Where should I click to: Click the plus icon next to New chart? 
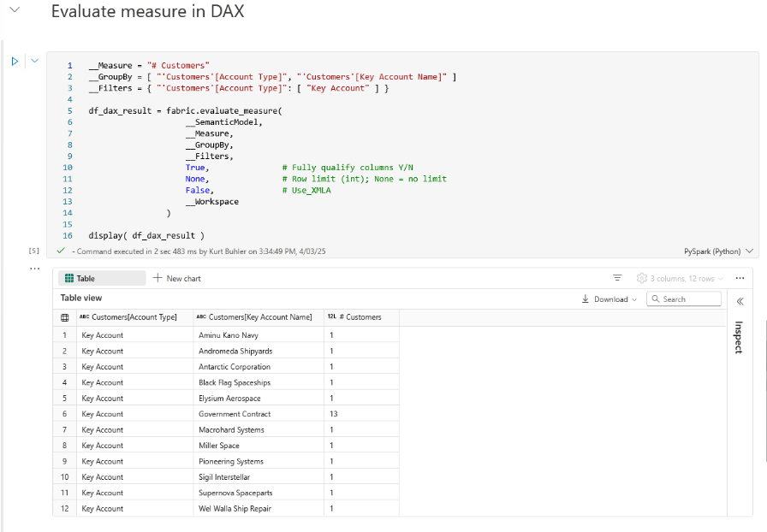(x=158, y=278)
